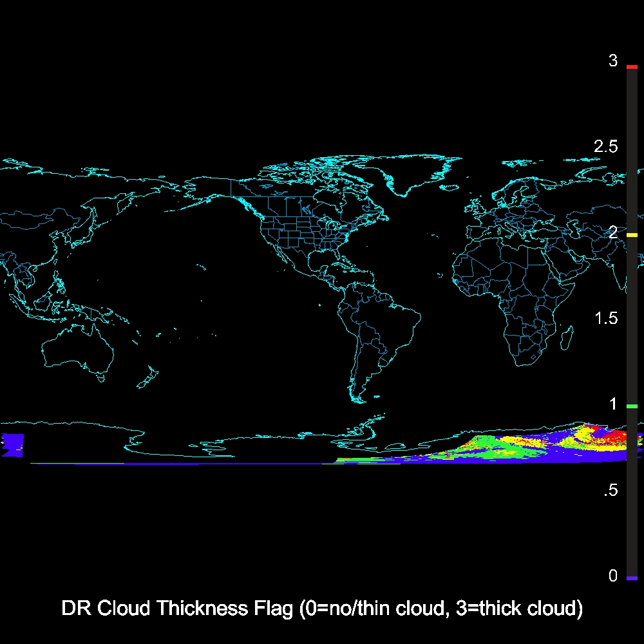Click the .5 label on the color scale
The height and width of the screenshot is (644, 644).
(x=610, y=491)
